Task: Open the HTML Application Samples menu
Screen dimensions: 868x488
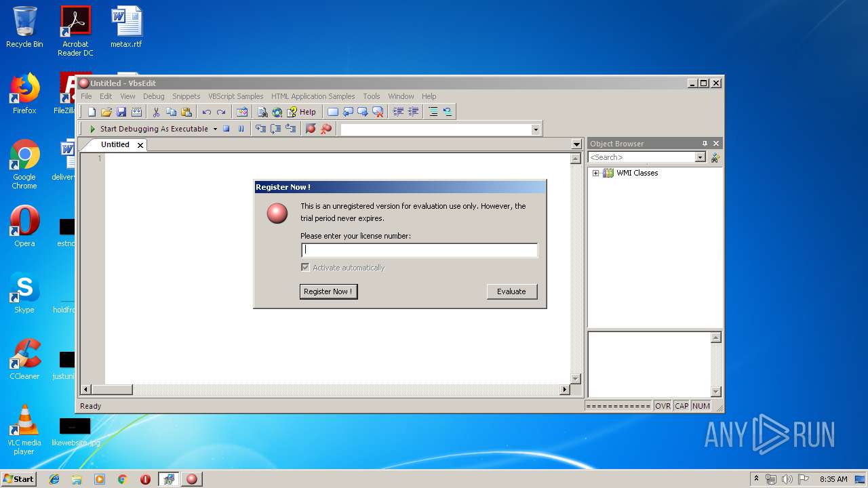Action: pyautogui.click(x=313, y=96)
